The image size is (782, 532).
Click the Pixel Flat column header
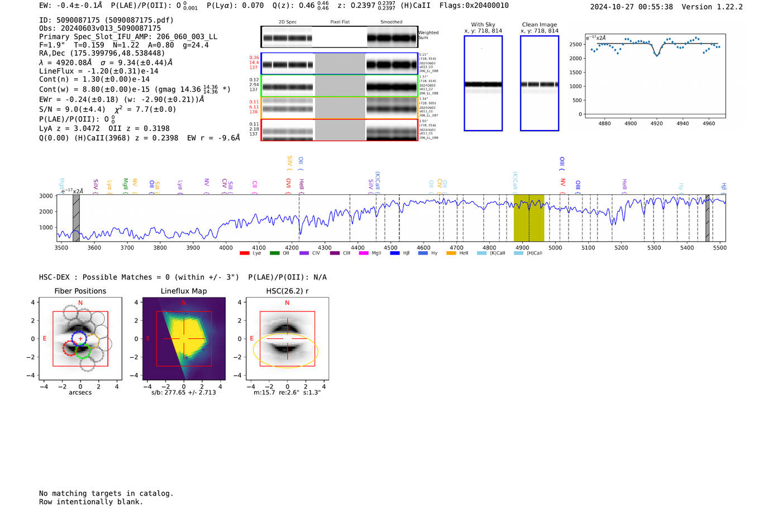(x=340, y=22)
